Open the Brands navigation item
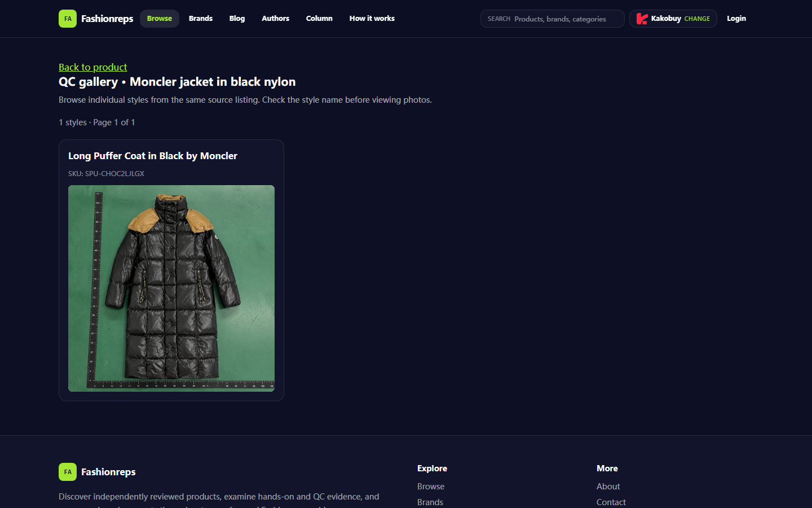The width and height of the screenshot is (812, 508). (201, 19)
